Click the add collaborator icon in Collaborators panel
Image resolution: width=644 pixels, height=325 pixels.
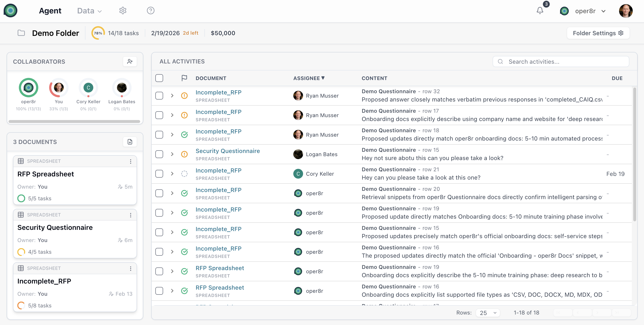130,61
